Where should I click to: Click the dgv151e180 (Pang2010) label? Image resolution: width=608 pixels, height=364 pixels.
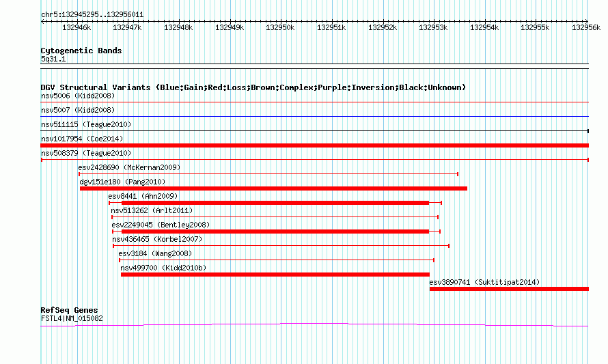122,182
